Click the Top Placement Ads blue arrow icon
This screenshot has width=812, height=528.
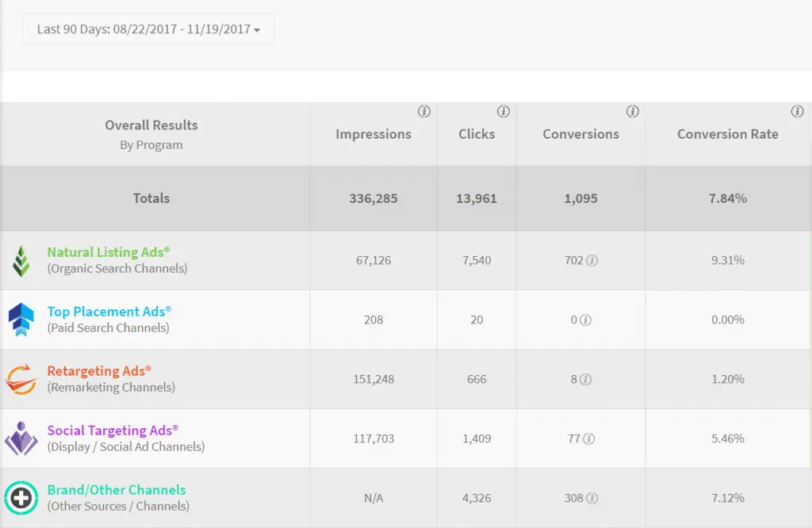pyautogui.click(x=21, y=319)
